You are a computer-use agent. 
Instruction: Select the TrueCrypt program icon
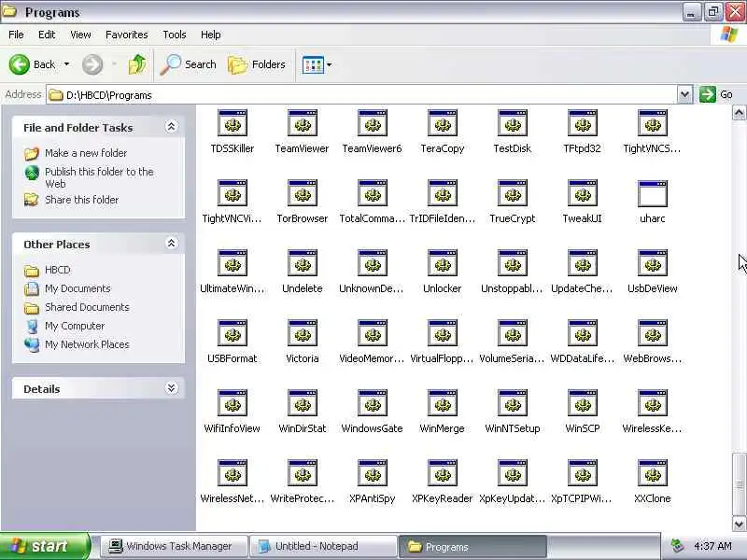[x=513, y=193]
